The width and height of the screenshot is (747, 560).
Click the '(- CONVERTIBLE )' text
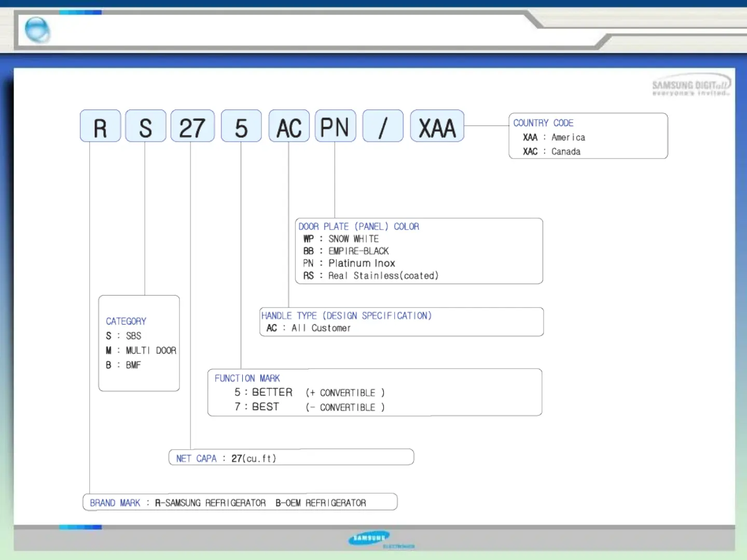pos(345,408)
